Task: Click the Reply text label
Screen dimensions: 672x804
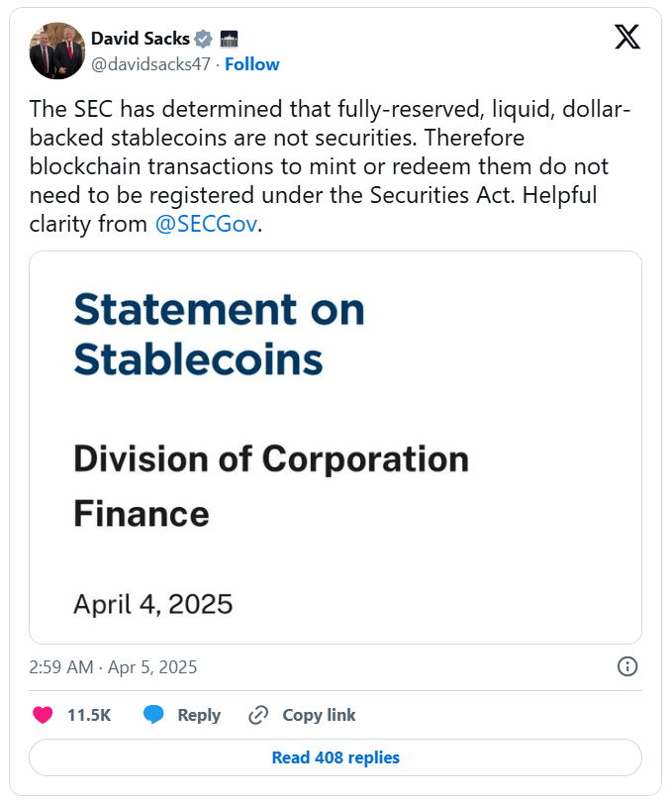Action: 199,715
